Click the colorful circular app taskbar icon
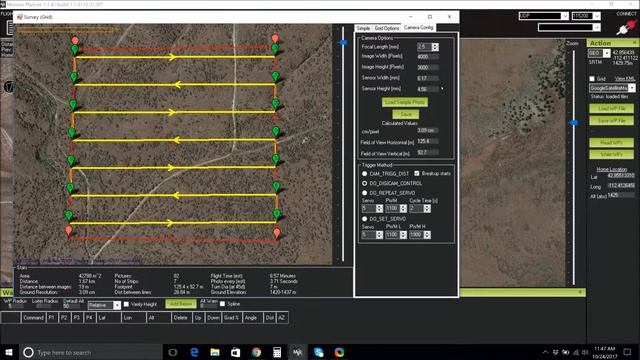Image resolution: width=640 pixels, height=360 pixels. tap(339, 352)
